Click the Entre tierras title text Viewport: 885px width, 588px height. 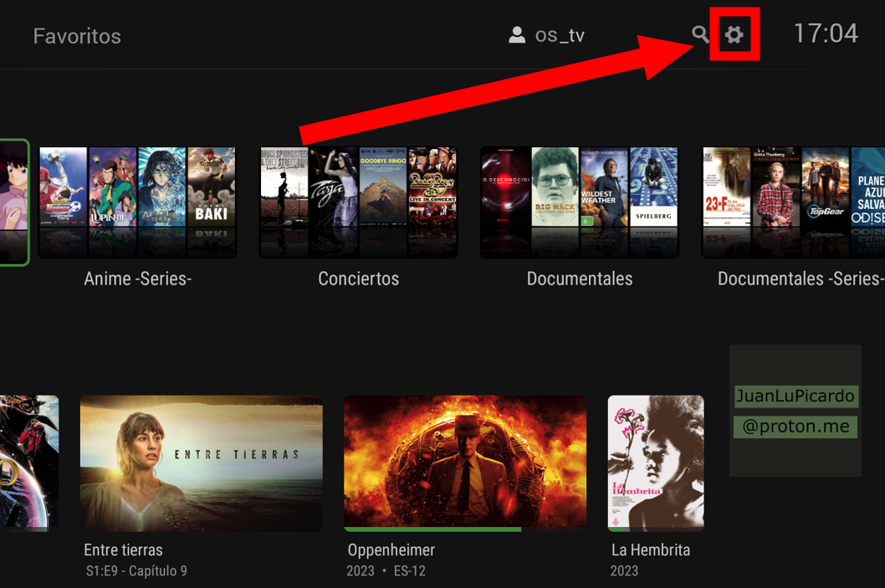(x=123, y=550)
